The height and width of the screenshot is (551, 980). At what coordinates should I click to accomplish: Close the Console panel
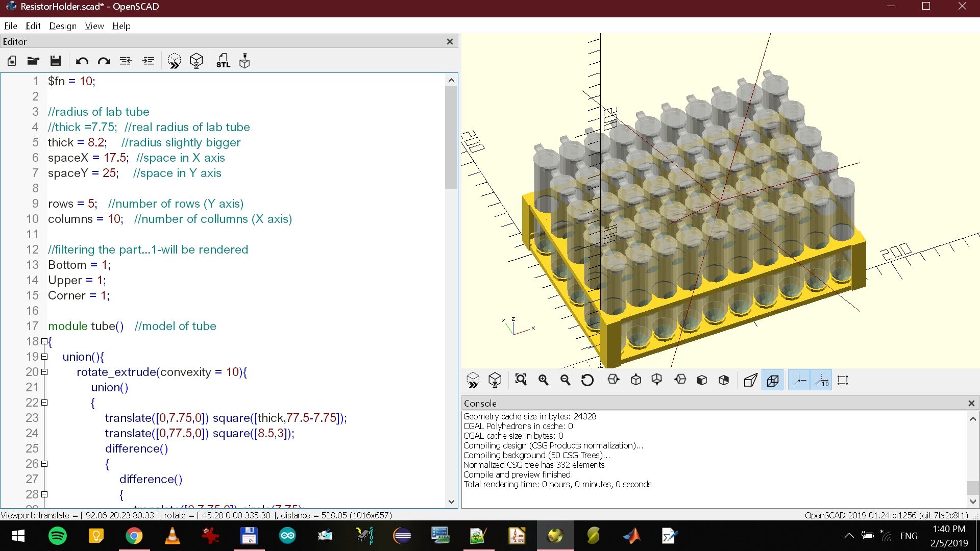(971, 403)
